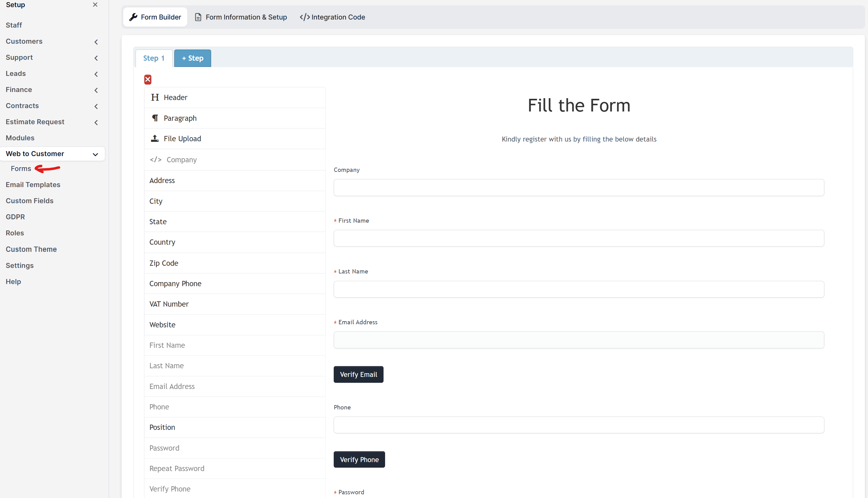Select the Step 1 tab
The width and height of the screenshot is (868, 498).
coord(154,58)
